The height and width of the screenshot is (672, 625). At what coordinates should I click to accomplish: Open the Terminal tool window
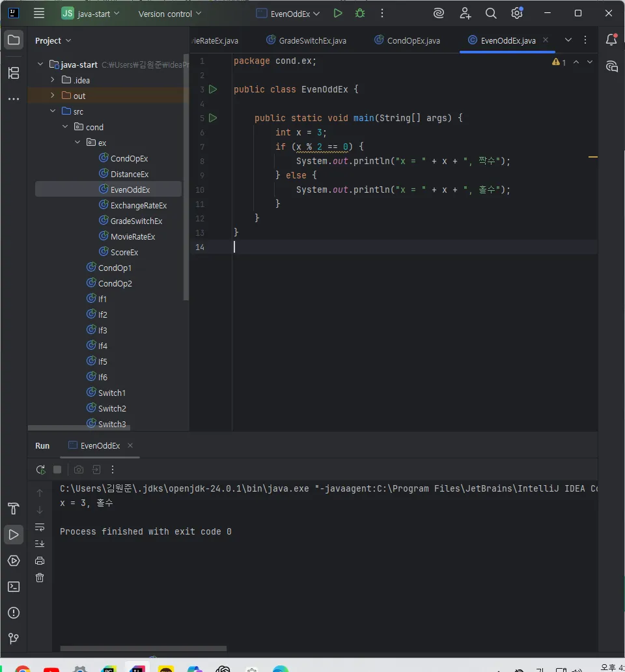pos(14,587)
